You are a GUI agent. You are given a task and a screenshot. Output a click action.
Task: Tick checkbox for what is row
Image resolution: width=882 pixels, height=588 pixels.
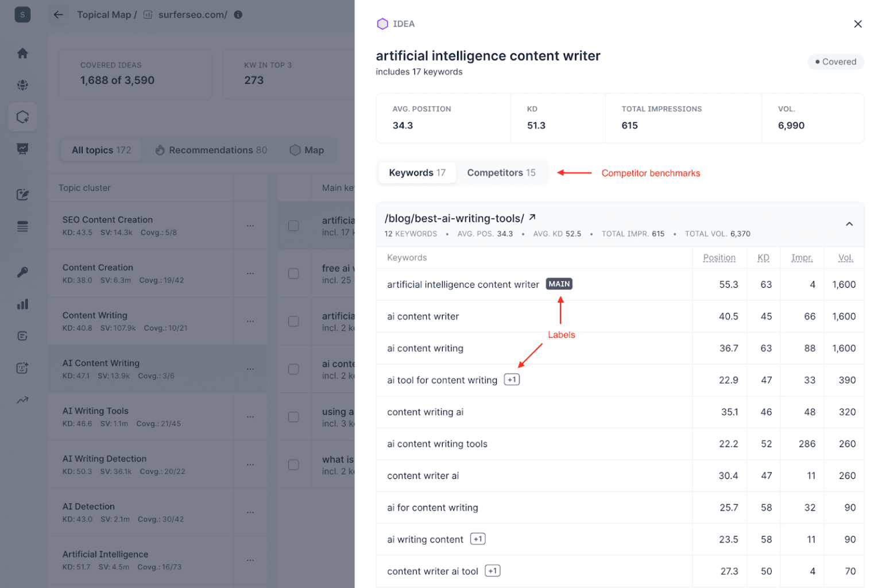coord(293,465)
